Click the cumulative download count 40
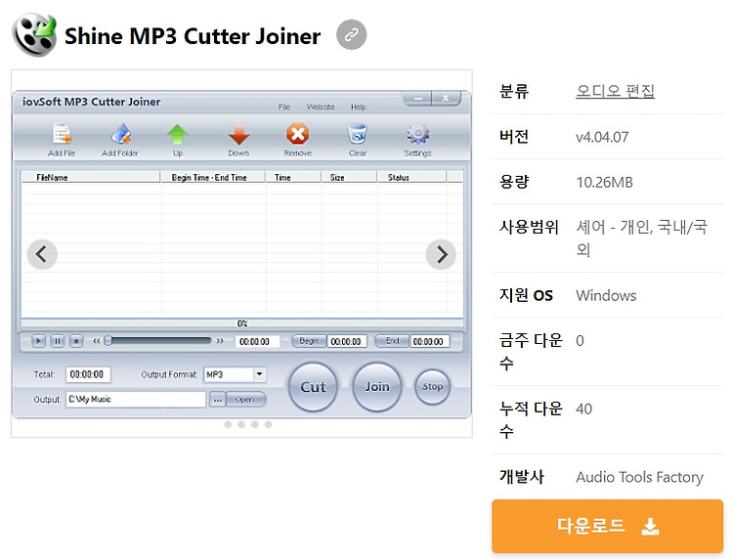 [583, 409]
